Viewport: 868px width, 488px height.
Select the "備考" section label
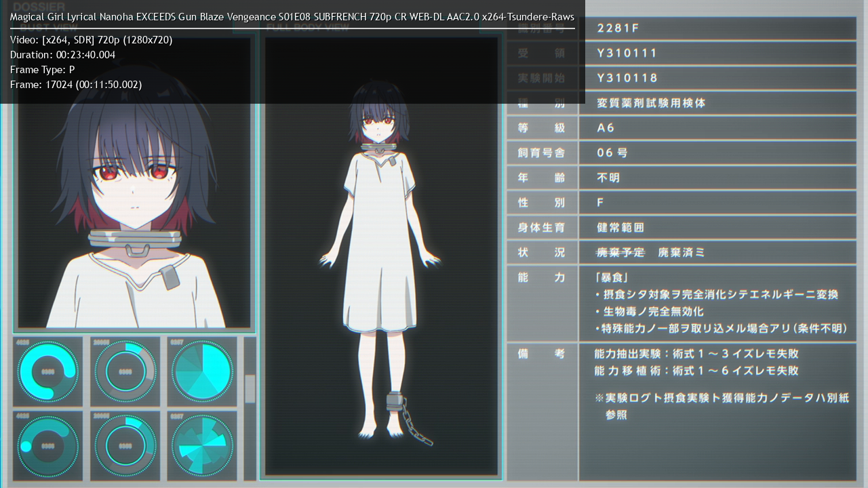pyautogui.click(x=541, y=354)
